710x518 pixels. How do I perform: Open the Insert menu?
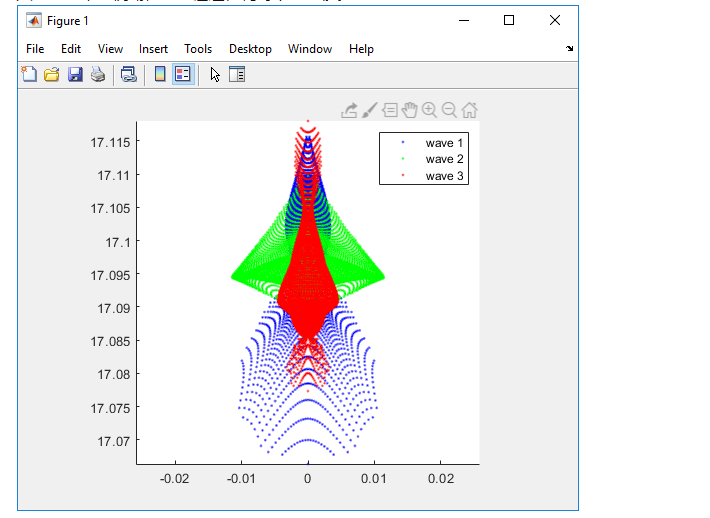click(x=153, y=49)
